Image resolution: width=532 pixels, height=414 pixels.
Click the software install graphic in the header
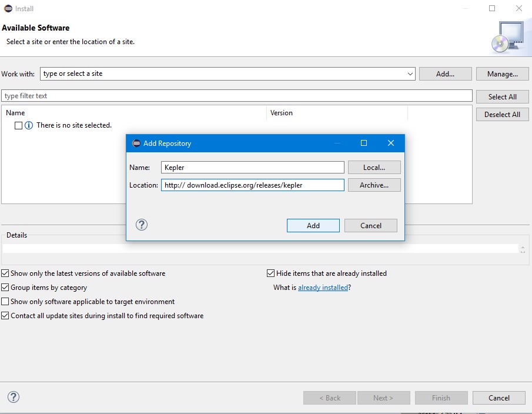point(507,36)
